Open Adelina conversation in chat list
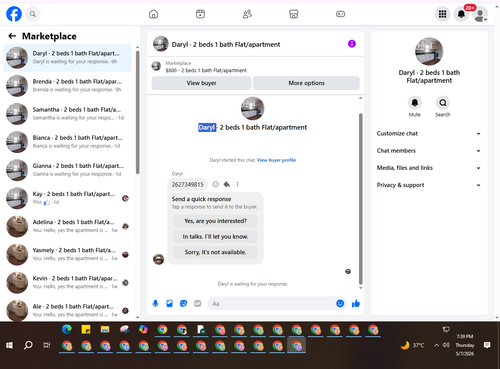Screen dimensions: 500x369 click(67, 226)
